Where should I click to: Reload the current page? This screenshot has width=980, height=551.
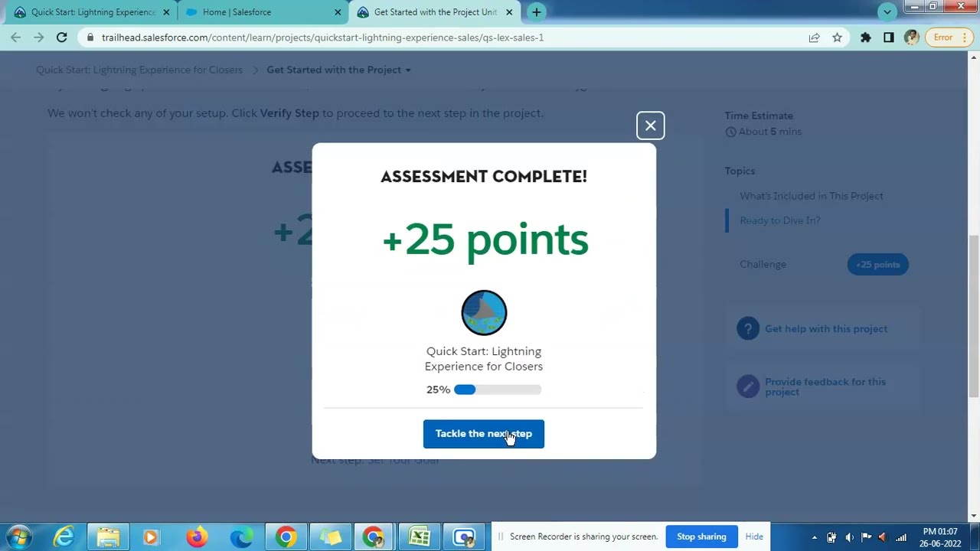click(62, 37)
